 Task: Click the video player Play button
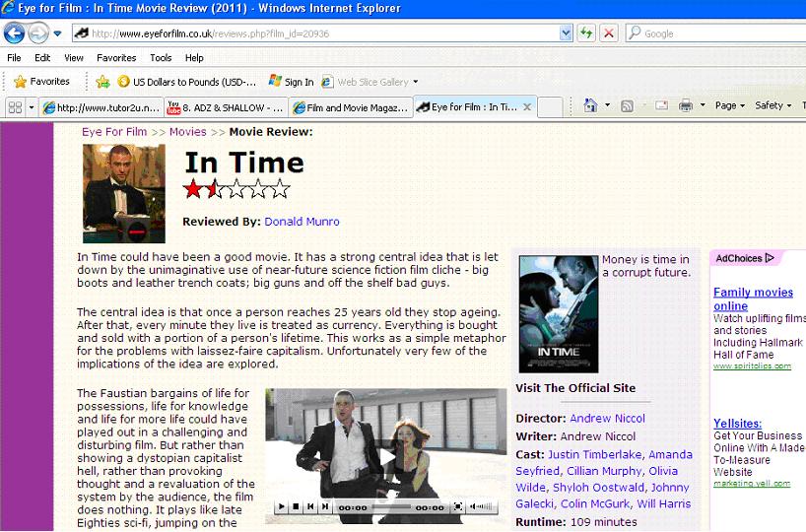[281, 506]
